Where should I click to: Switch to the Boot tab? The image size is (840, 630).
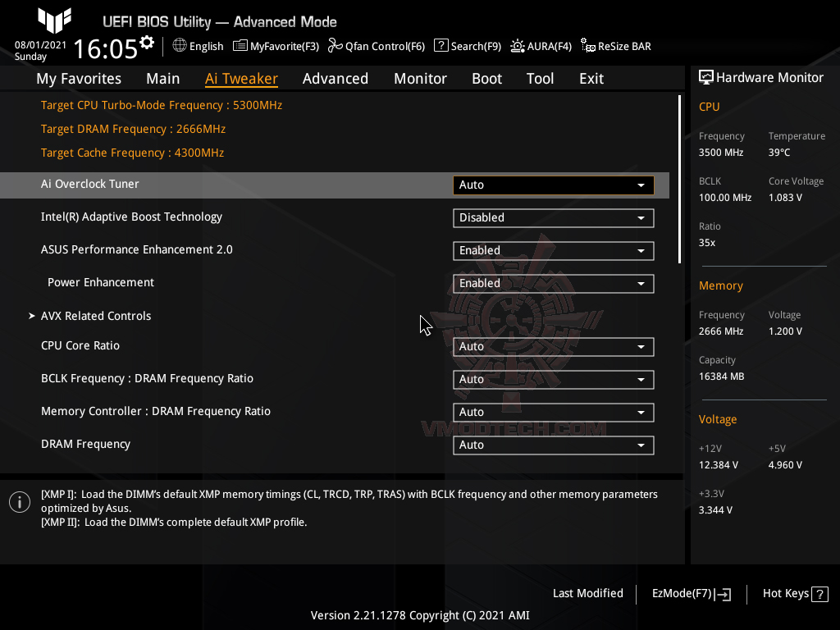[x=487, y=79]
